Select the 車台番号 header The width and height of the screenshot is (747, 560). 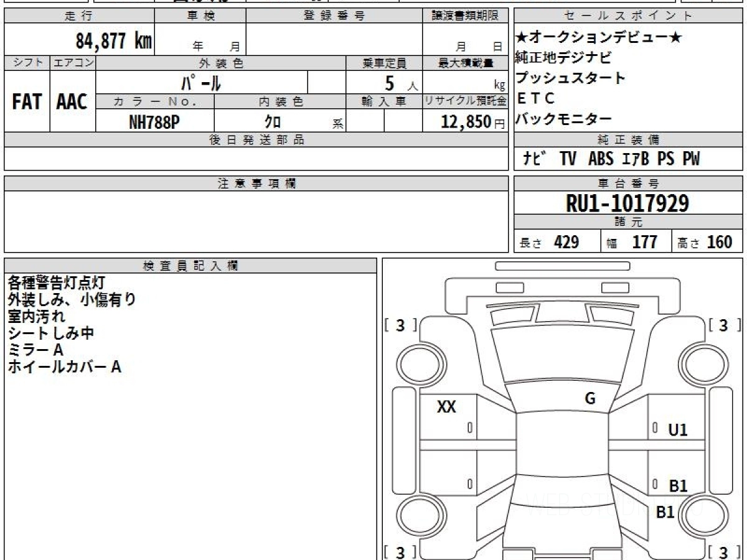pyautogui.click(x=629, y=184)
